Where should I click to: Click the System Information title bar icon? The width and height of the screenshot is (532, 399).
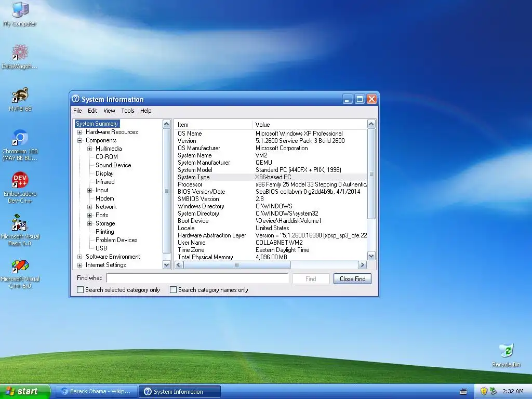point(76,99)
